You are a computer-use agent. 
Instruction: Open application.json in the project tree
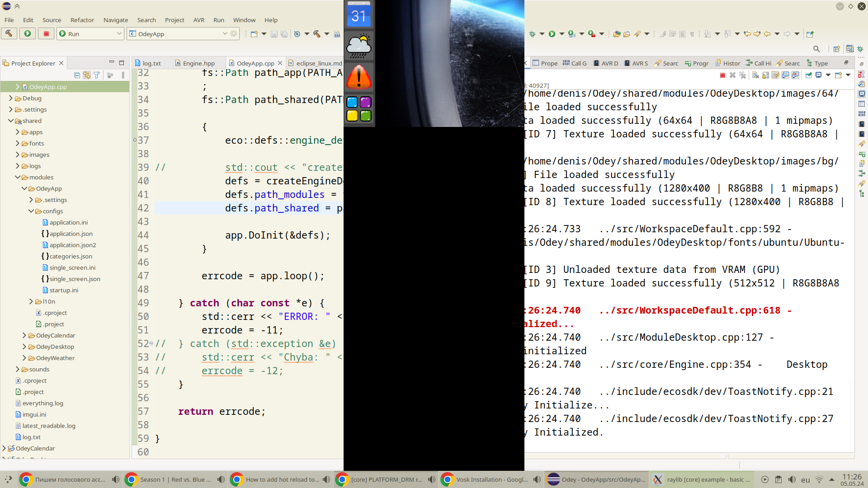(71, 234)
